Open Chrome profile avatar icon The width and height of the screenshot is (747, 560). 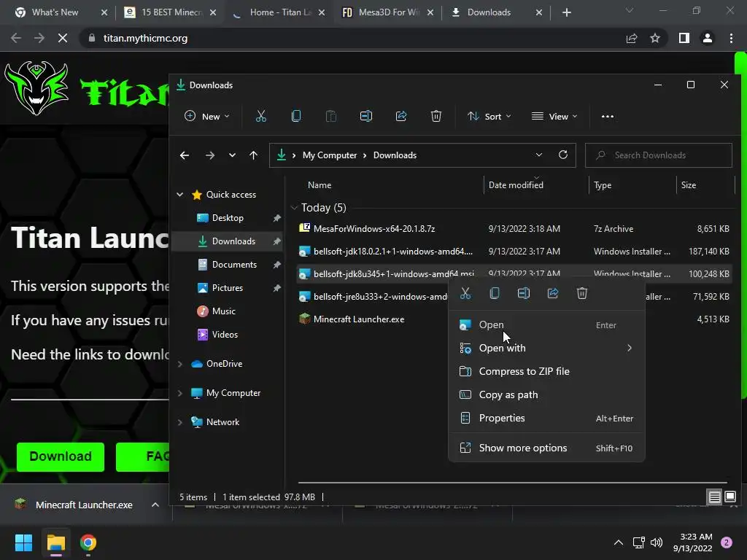708,38
